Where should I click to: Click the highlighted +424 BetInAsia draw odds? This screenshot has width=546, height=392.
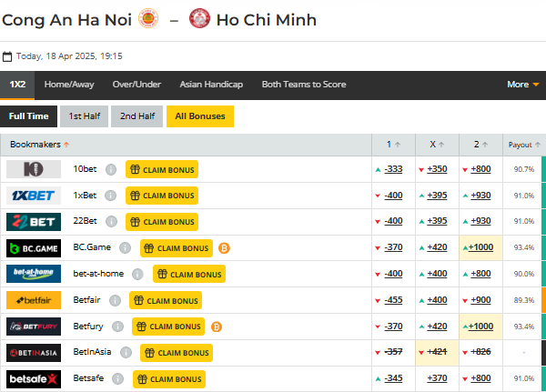[x=437, y=353]
